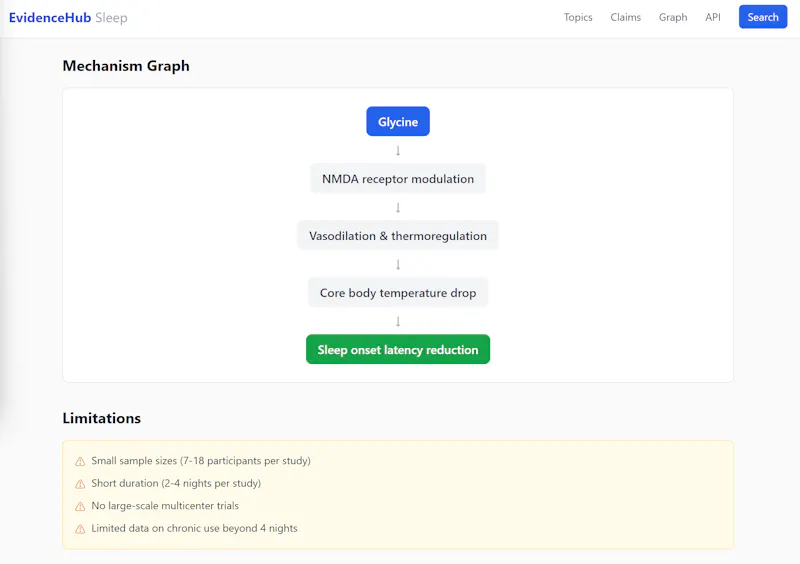Select the Glycine node
The image size is (800, 564).
pos(398,121)
